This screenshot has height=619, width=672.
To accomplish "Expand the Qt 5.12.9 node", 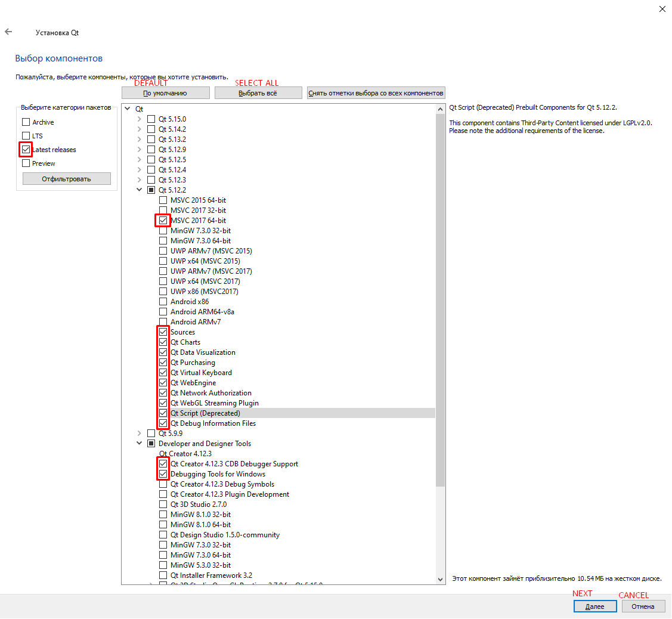I will [x=140, y=150].
